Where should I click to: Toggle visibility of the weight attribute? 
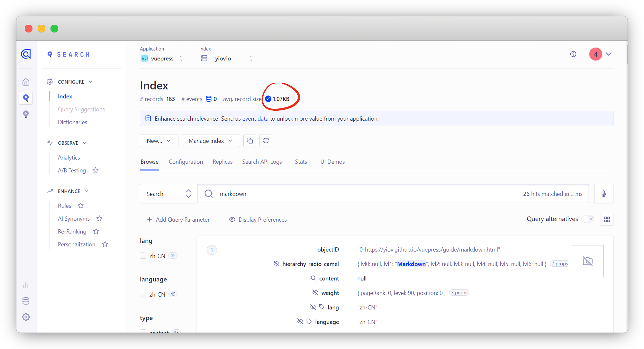315,292
